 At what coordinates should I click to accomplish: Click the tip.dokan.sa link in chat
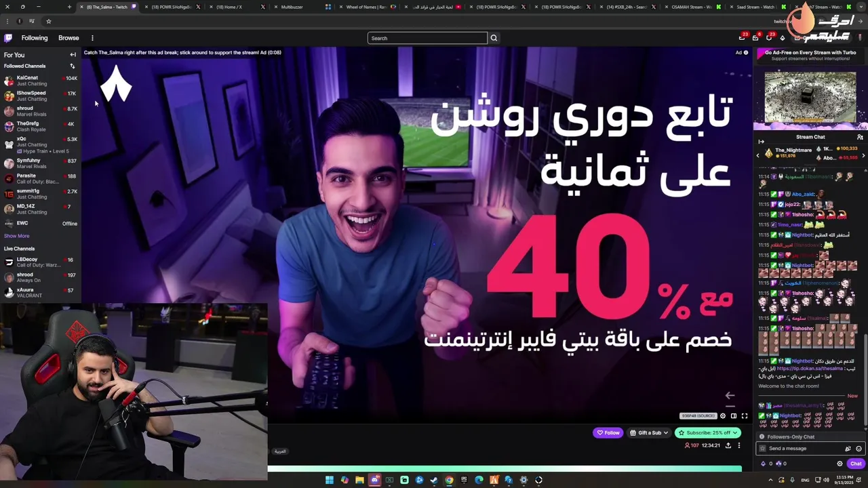point(811,369)
